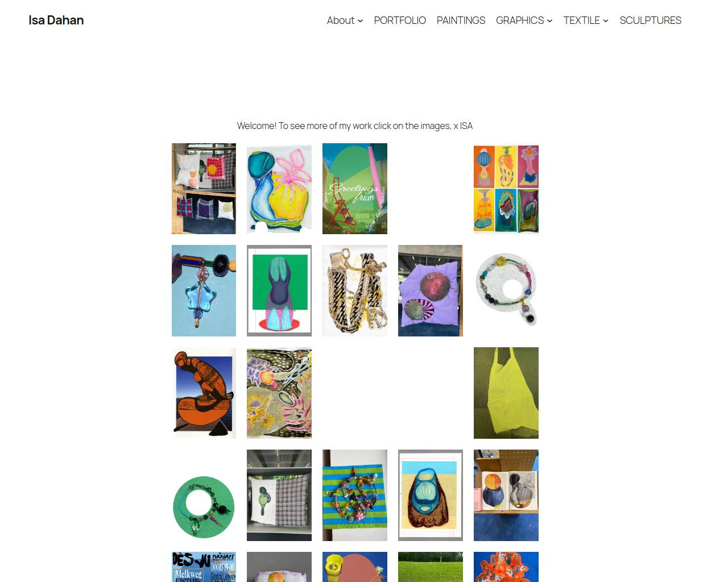
Task: Open the yellow tote bag image
Action: (506, 393)
